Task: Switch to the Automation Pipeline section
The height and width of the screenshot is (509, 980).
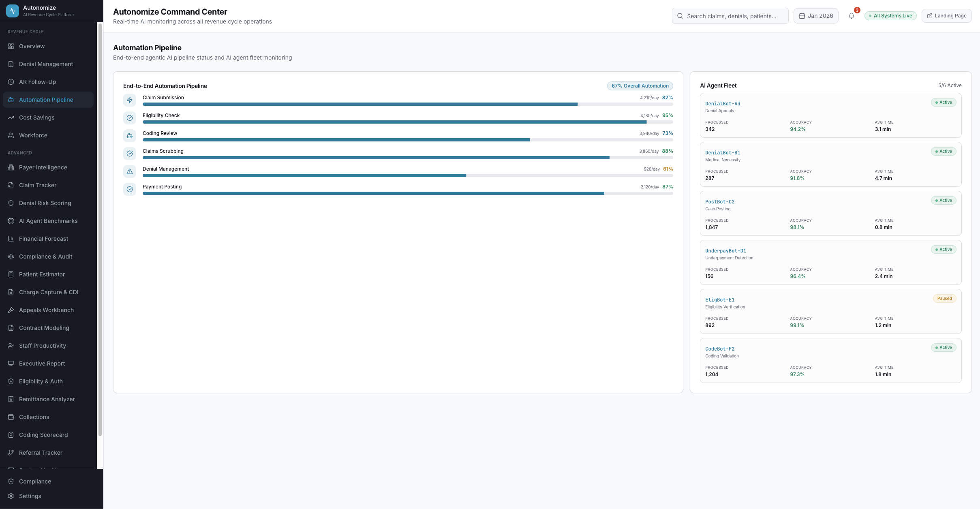Action: click(x=46, y=99)
